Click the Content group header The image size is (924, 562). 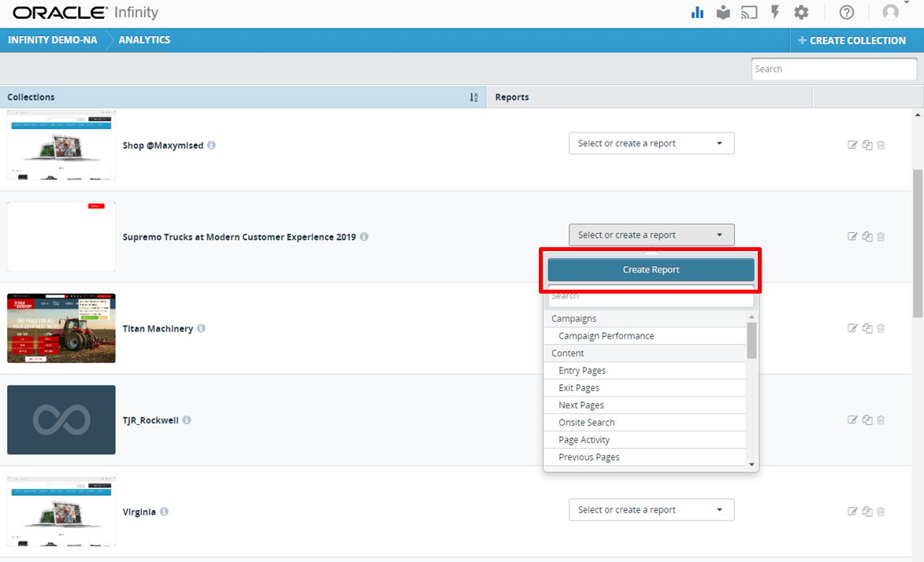[x=644, y=353]
